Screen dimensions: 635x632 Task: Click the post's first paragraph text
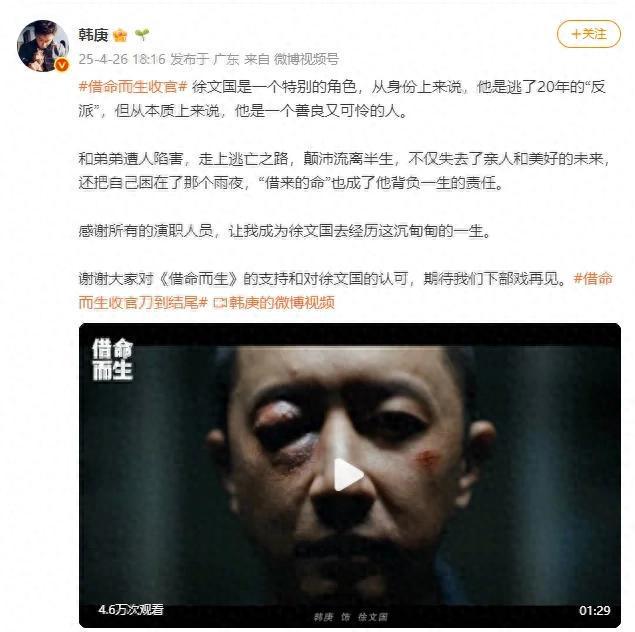pos(342,98)
